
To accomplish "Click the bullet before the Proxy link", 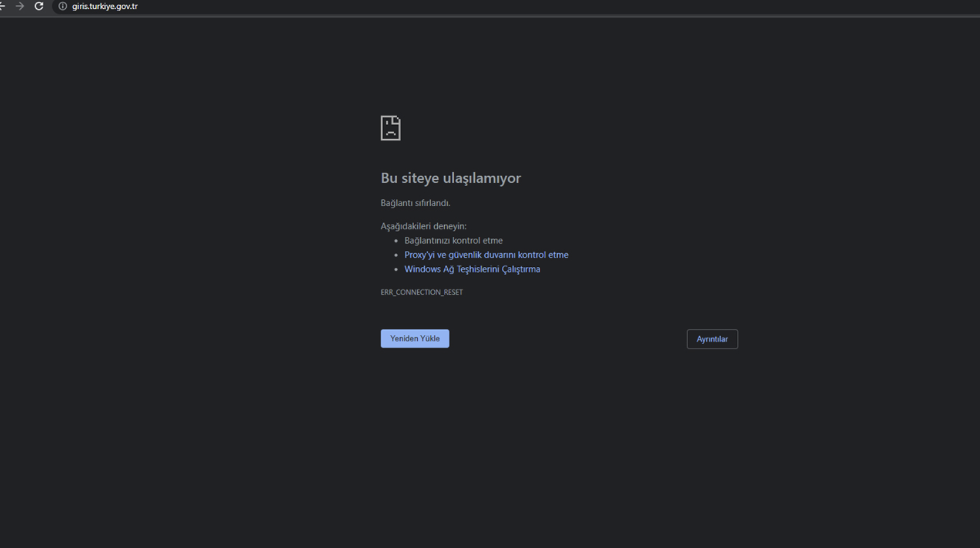I will 396,255.
